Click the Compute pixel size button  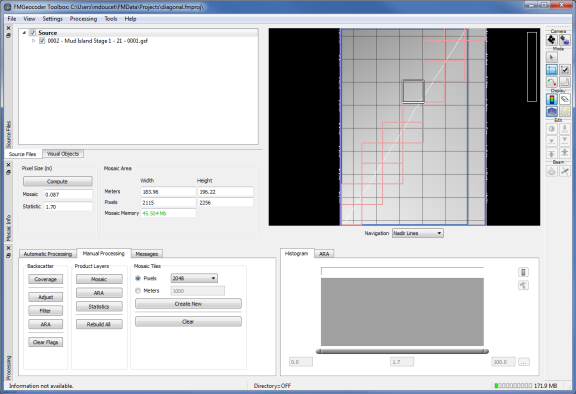tap(57, 181)
